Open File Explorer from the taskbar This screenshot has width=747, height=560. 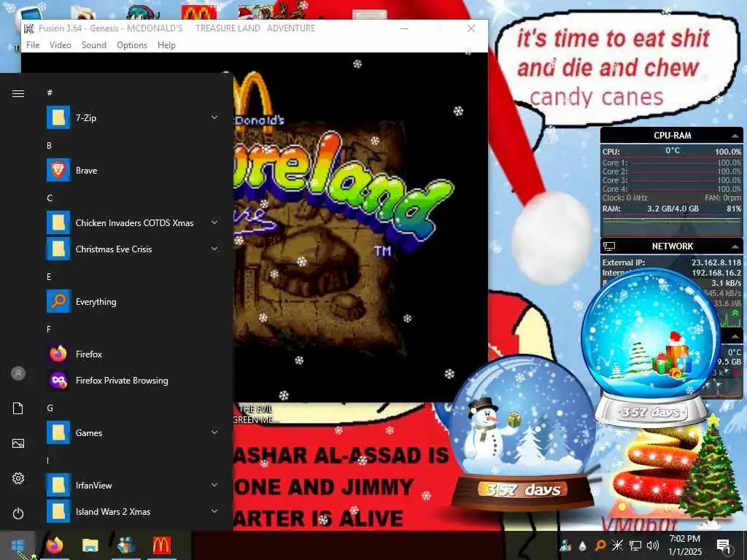coord(90,545)
